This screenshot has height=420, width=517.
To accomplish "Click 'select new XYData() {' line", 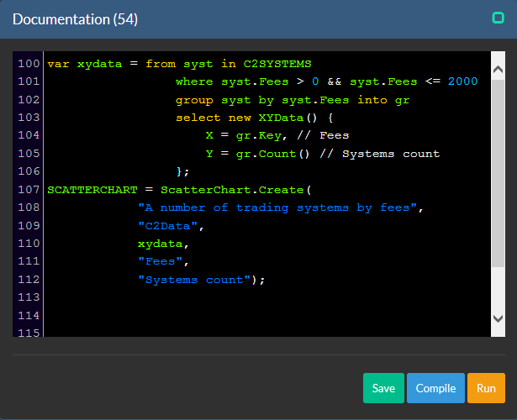I will (x=254, y=118).
